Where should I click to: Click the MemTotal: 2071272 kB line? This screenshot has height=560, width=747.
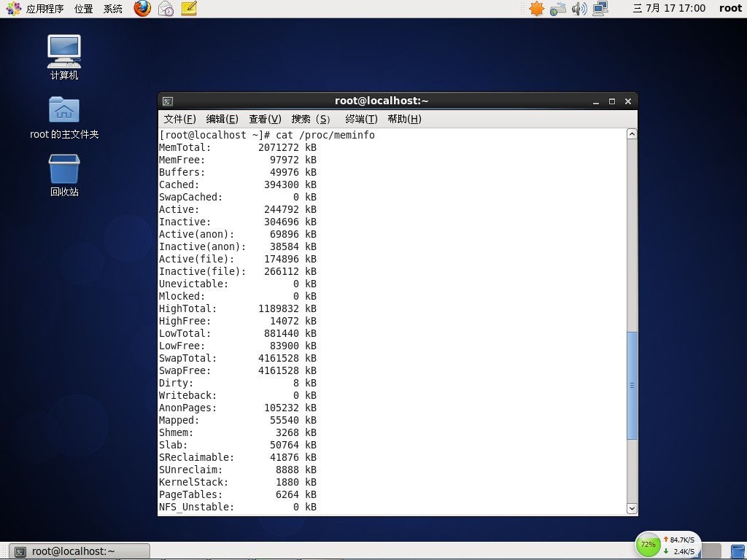point(238,147)
